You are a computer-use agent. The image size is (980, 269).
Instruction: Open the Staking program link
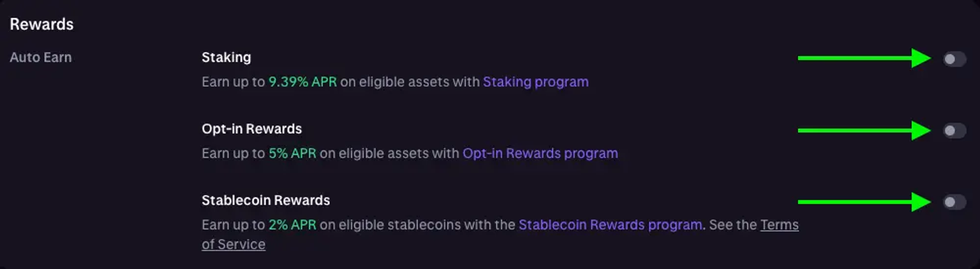pos(535,82)
